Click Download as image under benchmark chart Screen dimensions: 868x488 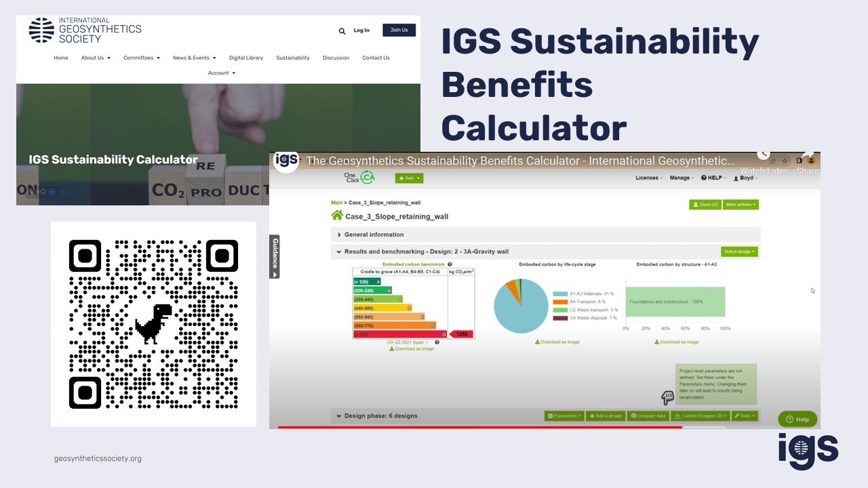412,348
